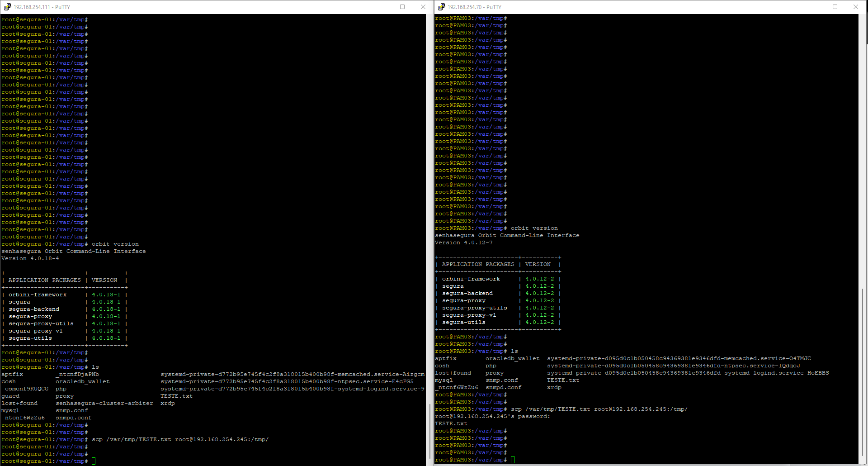
Task: Close the 192.168.254.70 PuTTY session
Action: coord(855,7)
